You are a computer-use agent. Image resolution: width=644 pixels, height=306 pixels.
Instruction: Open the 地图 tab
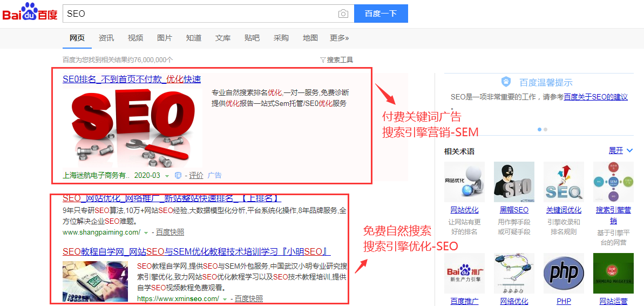tap(310, 38)
